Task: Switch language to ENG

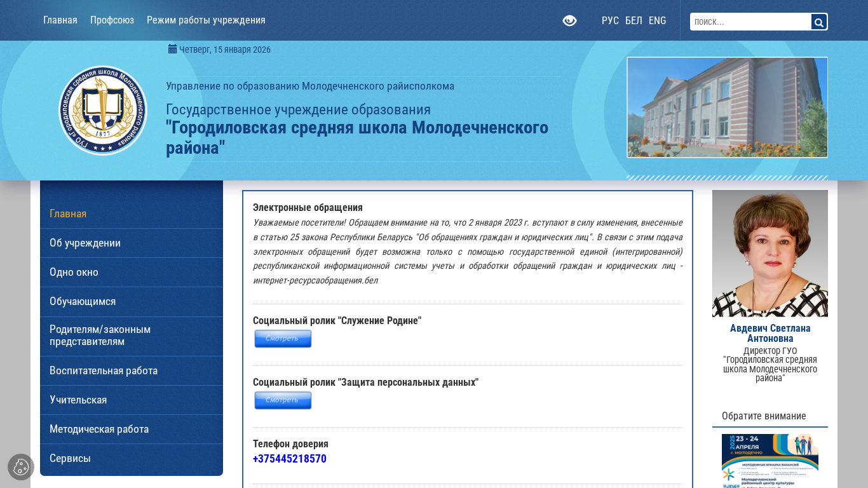Action: [x=658, y=21]
